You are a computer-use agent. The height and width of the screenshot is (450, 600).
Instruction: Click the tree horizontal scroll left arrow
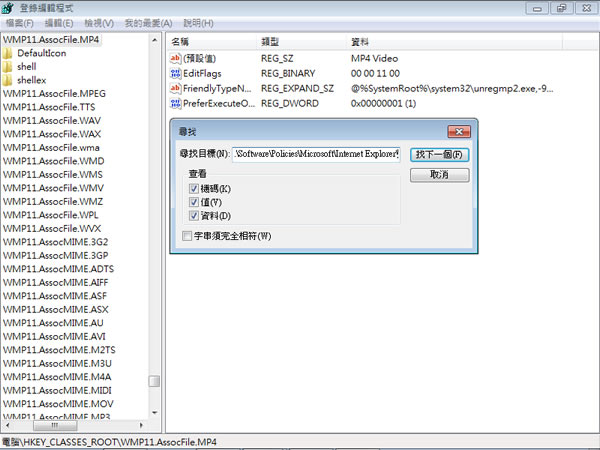pyautogui.click(x=8, y=425)
